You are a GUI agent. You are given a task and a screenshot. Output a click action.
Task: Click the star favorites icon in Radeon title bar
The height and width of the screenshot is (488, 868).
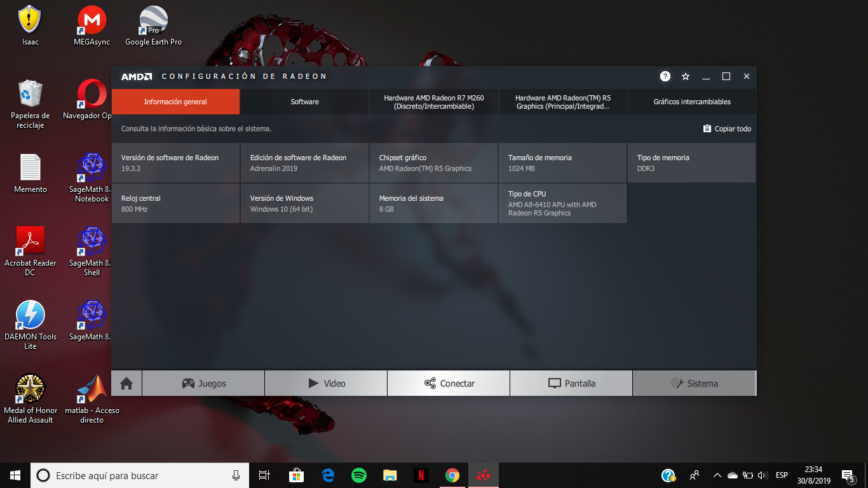686,76
